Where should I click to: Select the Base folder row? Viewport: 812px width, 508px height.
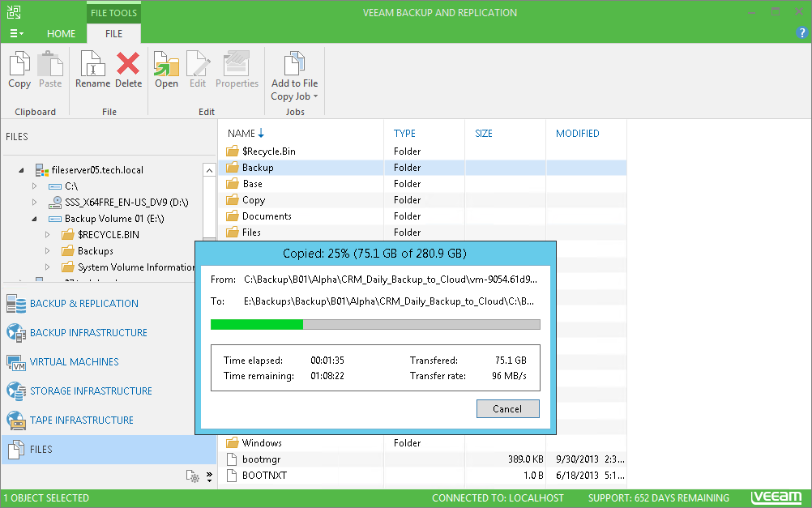pyautogui.click(x=422, y=184)
